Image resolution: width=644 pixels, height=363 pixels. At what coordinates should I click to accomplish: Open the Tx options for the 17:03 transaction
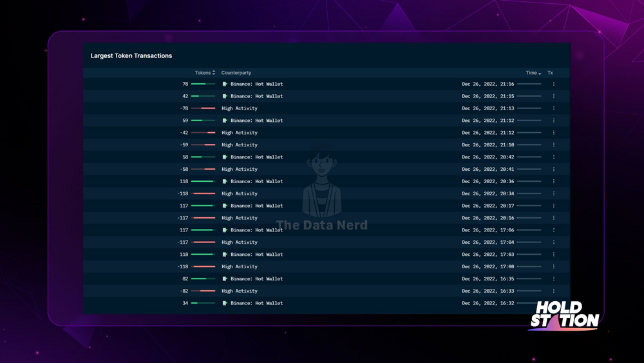[554, 255]
